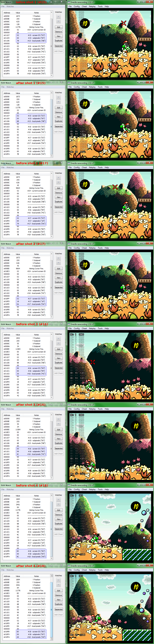Click red X aiming cursor beside 'before shot 2'
The image size is (154, 644).
115,187
